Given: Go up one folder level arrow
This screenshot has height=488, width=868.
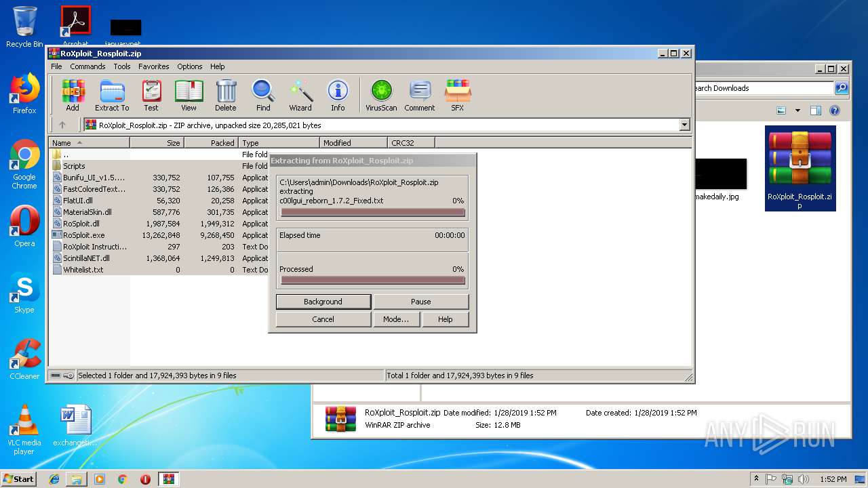Looking at the screenshot, I should pyautogui.click(x=62, y=125).
